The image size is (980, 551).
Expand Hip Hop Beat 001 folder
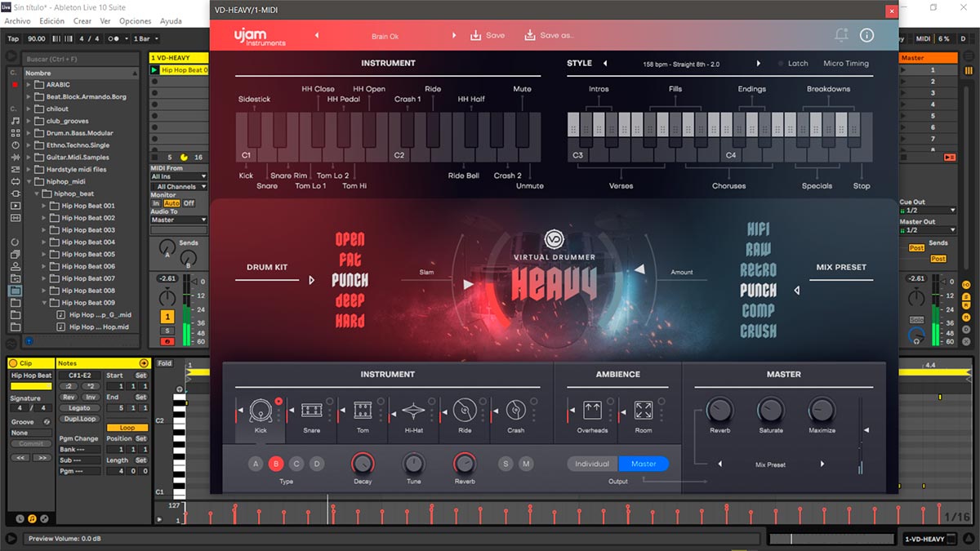[x=45, y=206]
